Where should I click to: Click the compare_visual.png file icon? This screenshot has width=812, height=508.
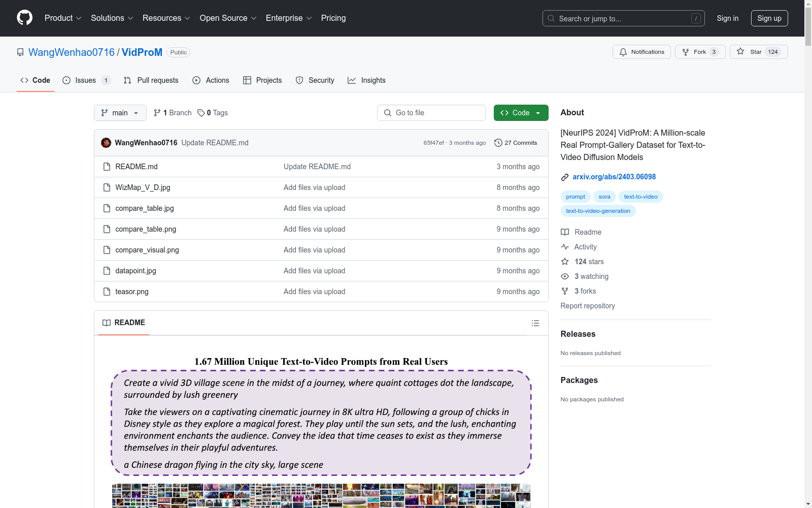(107, 250)
